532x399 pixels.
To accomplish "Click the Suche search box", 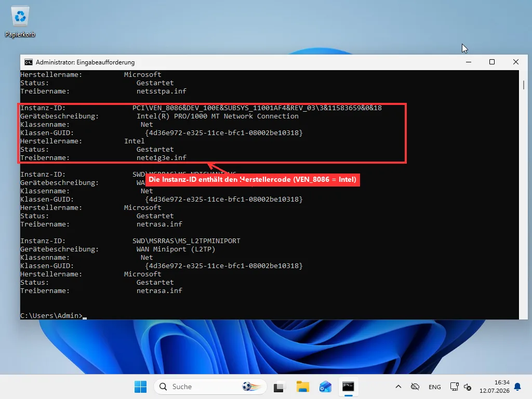I will [210, 387].
